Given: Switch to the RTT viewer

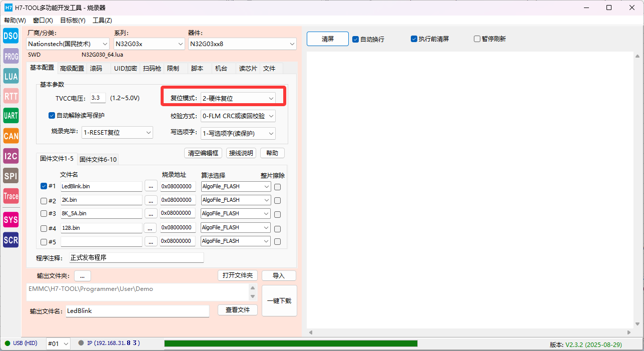Looking at the screenshot, I should (11, 96).
